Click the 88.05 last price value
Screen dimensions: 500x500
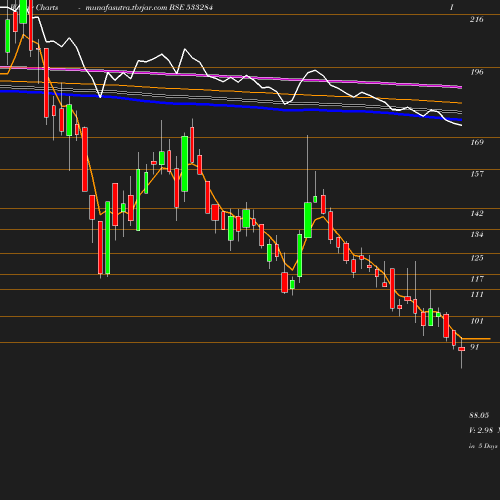(x=479, y=415)
